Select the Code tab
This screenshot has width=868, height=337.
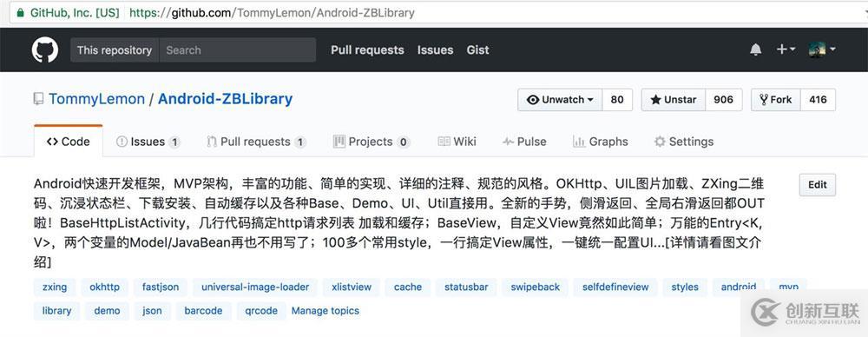click(x=68, y=142)
